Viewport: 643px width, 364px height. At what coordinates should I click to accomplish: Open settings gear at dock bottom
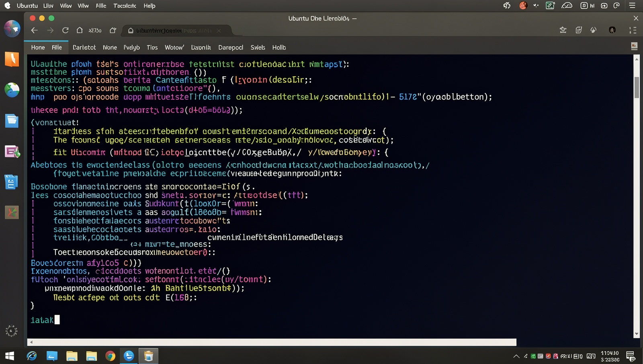pyautogui.click(x=11, y=331)
